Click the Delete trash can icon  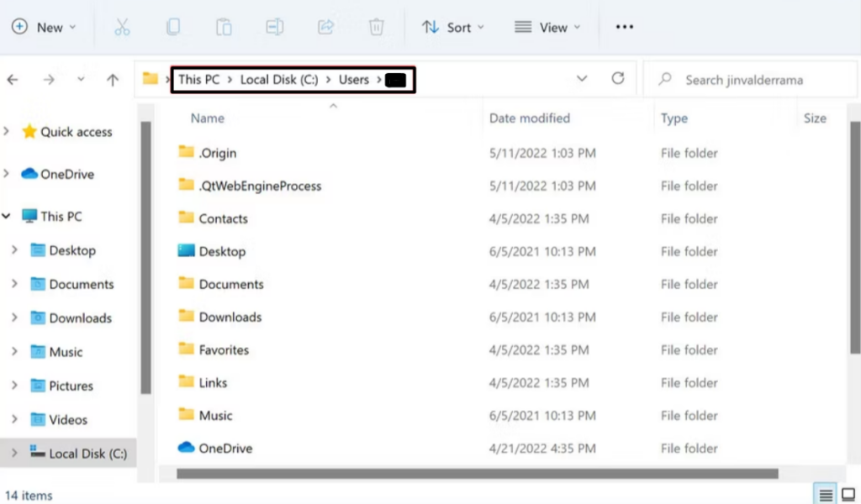[376, 27]
